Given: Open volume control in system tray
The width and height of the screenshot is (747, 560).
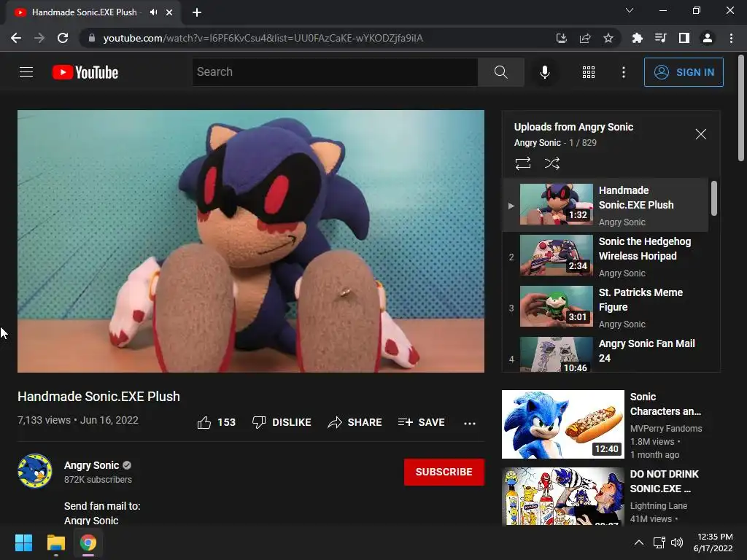Looking at the screenshot, I should 676,542.
